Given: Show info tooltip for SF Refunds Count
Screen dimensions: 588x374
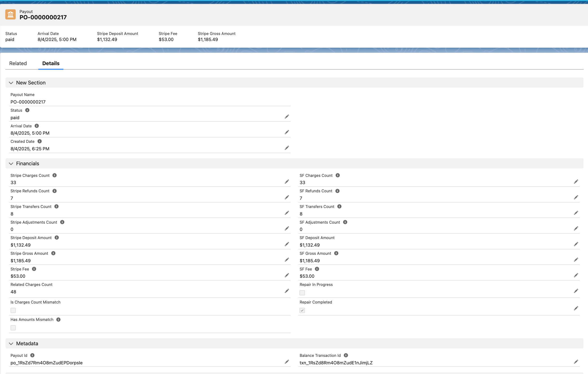Looking at the screenshot, I should coord(337,191).
